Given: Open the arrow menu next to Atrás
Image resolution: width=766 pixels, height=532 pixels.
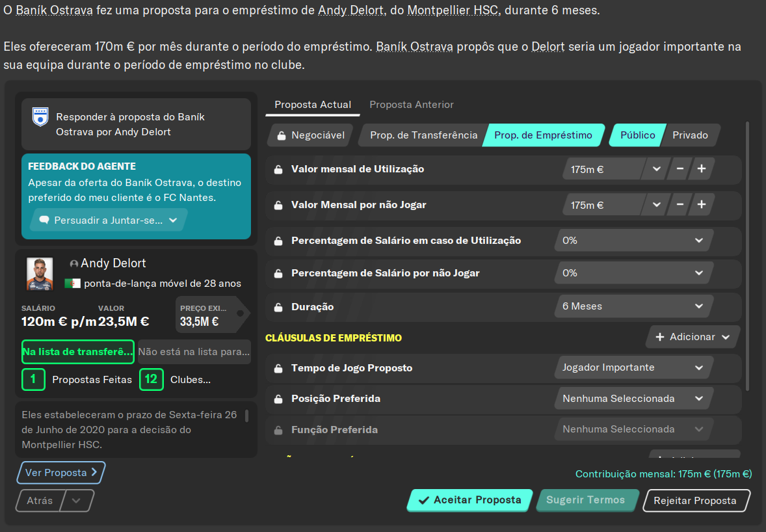Looking at the screenshot, I should [x=76, y=501].
